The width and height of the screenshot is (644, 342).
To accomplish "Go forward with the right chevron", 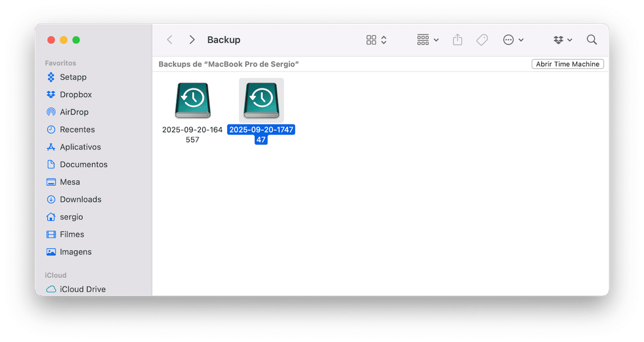I will click(192, 40).
